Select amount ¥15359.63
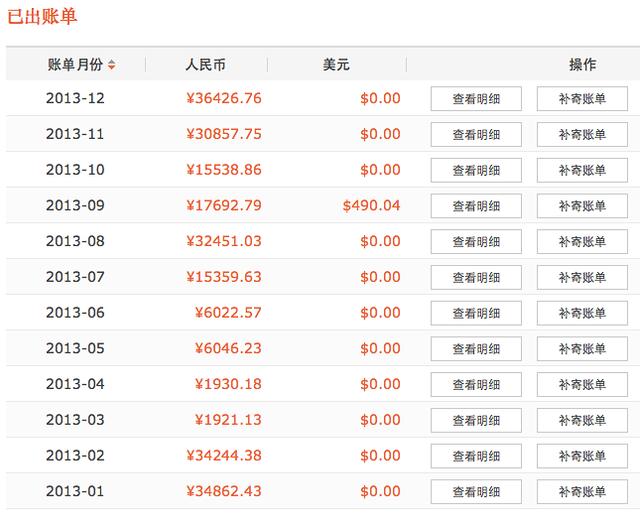 (x=224, y=277)
